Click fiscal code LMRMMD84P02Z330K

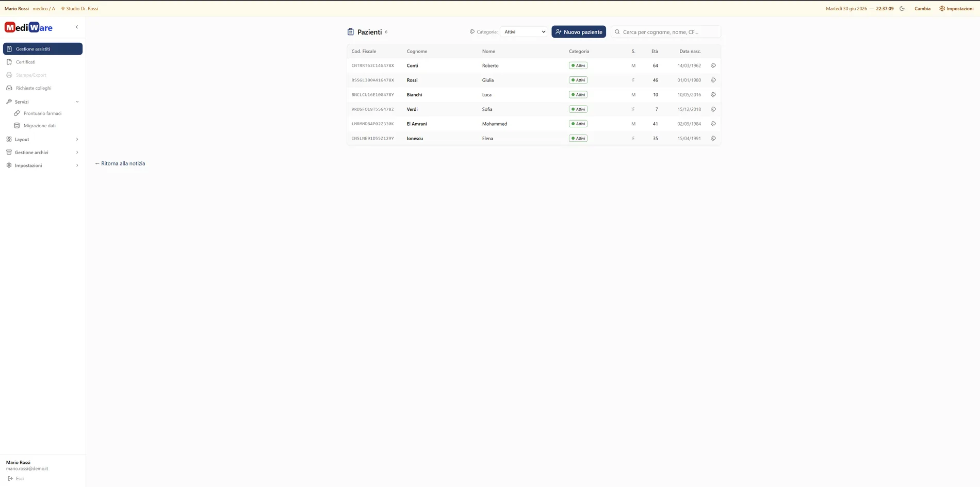pos(372,124)
